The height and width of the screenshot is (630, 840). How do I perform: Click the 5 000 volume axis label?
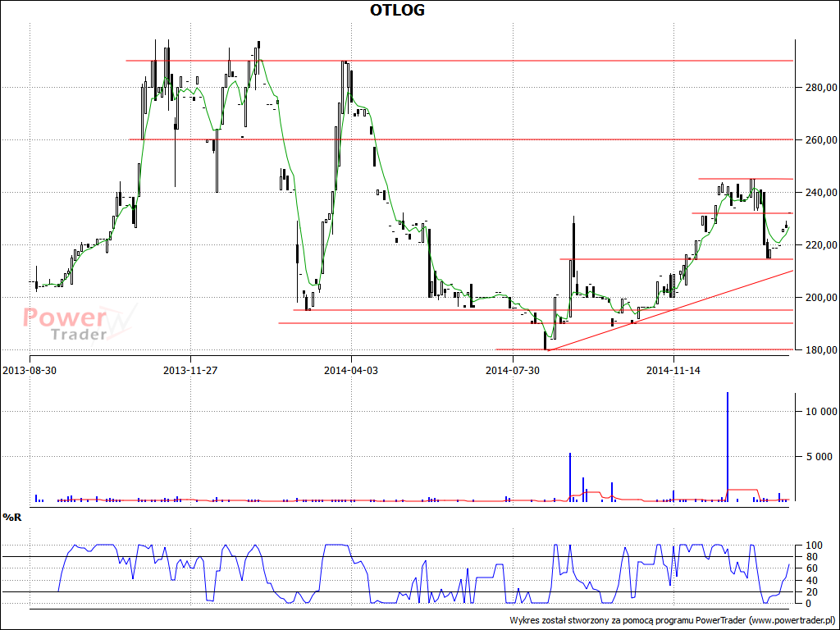(x=819, y=456)
